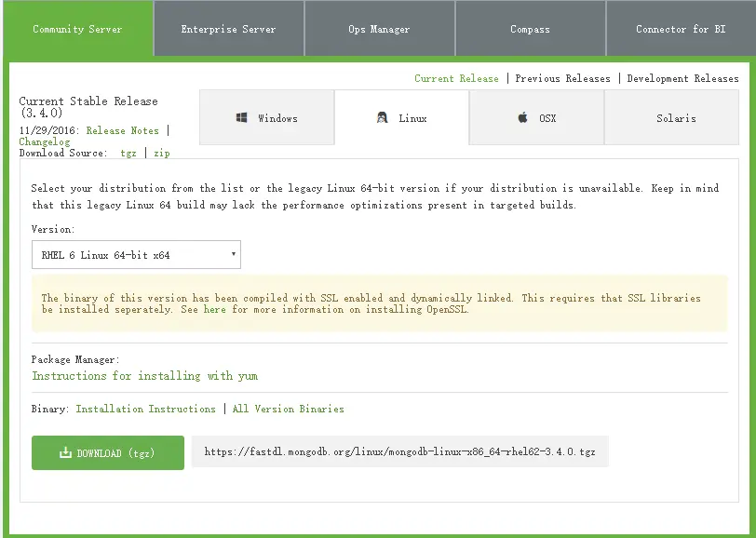Click the Linux penguin icon

click(x=382, y=117)
